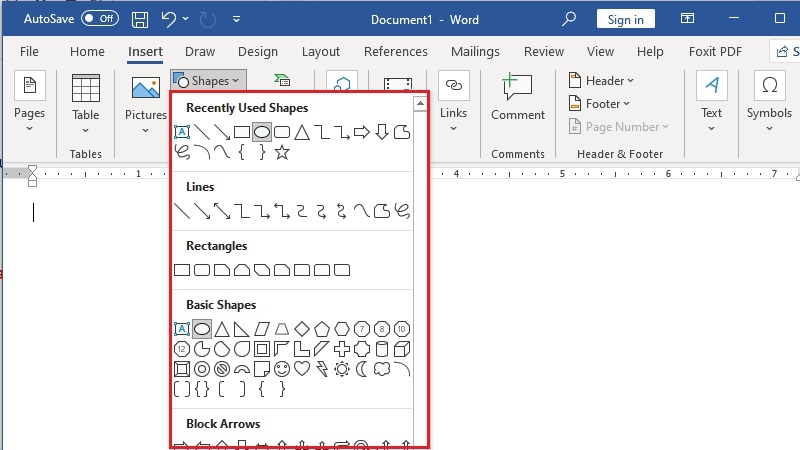The height and width of the screenshot is (450, 800).
Task: Select the Scribble shape in Lines section
Action: (x=402, y=211)
